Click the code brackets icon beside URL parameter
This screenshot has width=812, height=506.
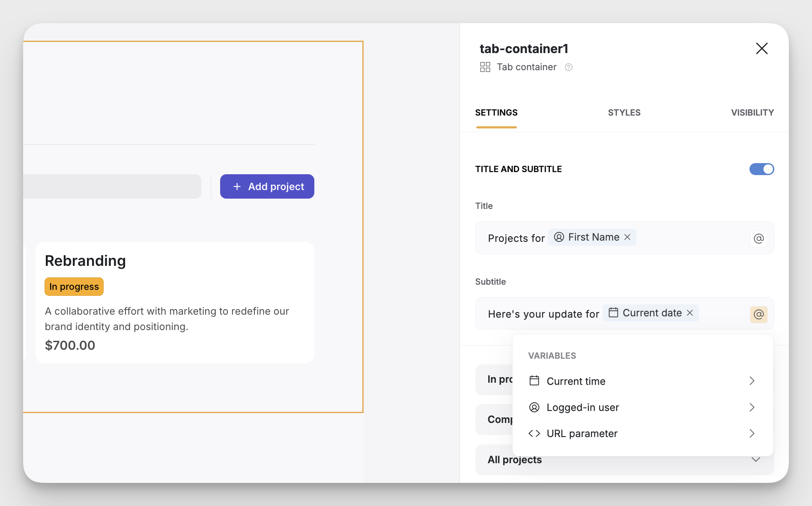[x=534, y=433]
